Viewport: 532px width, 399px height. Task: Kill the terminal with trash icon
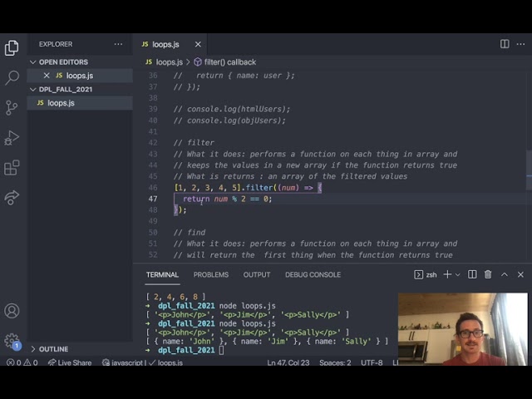(488, 274)
